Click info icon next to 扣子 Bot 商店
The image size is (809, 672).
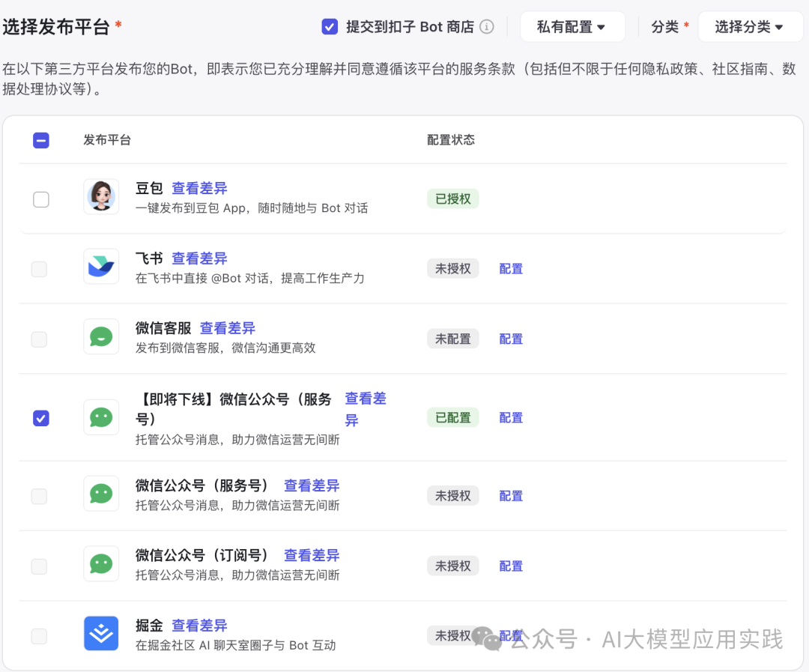click(x=487, y=27)
